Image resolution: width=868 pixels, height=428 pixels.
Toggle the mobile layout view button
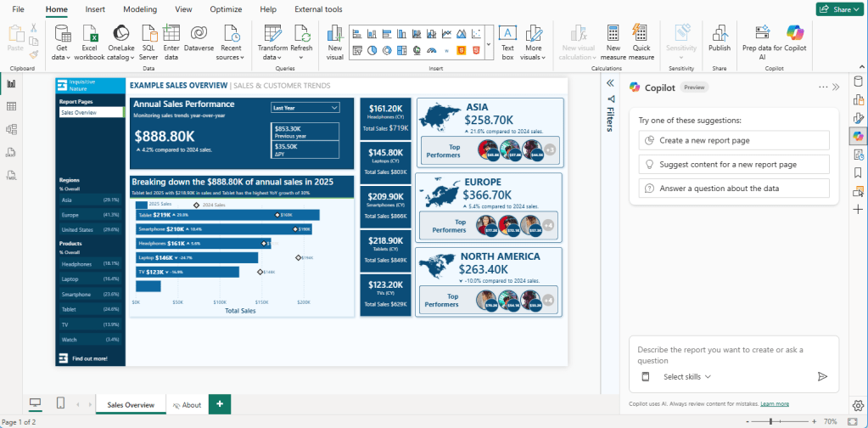[x=61, y=404]
